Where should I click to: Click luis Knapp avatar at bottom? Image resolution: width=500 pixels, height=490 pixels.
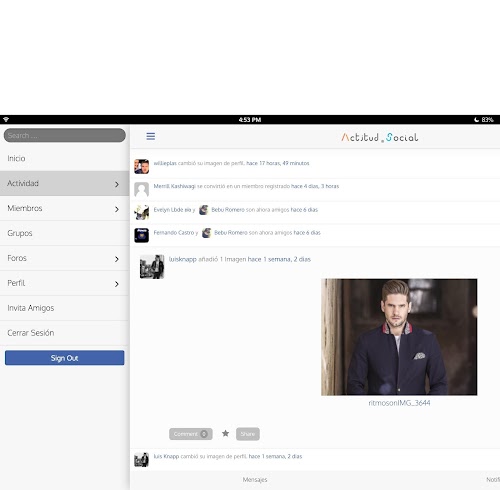pyautogui.click(x=141, y=460)
